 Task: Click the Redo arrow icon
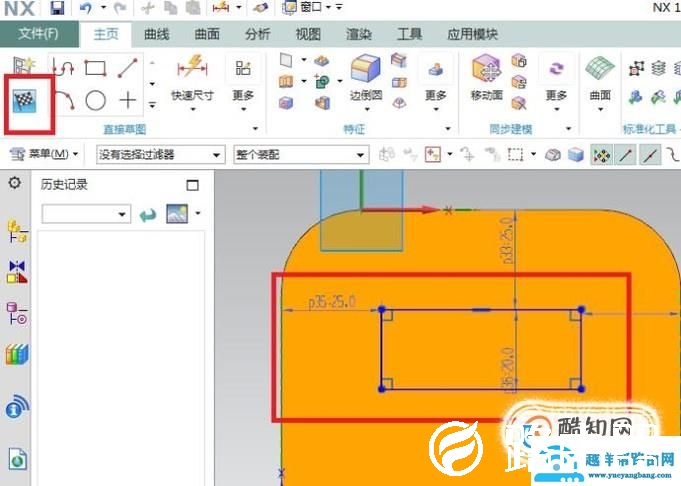[120, 8]
